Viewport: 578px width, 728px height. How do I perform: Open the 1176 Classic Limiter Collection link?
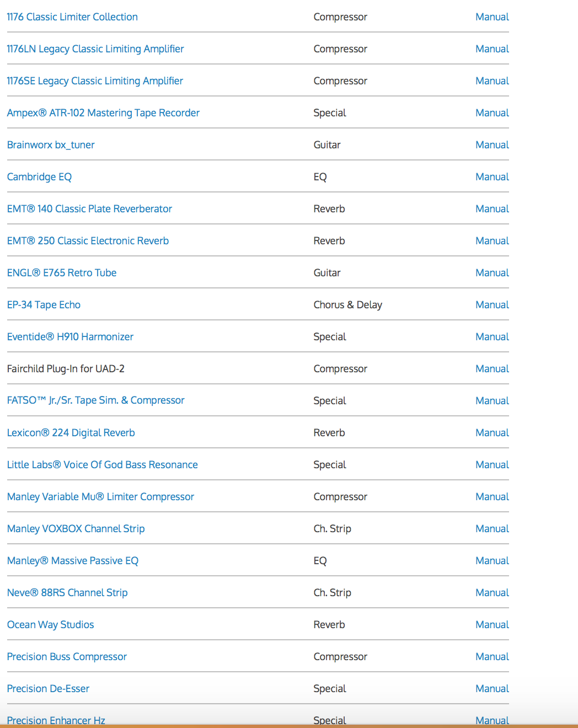(72, 17)
